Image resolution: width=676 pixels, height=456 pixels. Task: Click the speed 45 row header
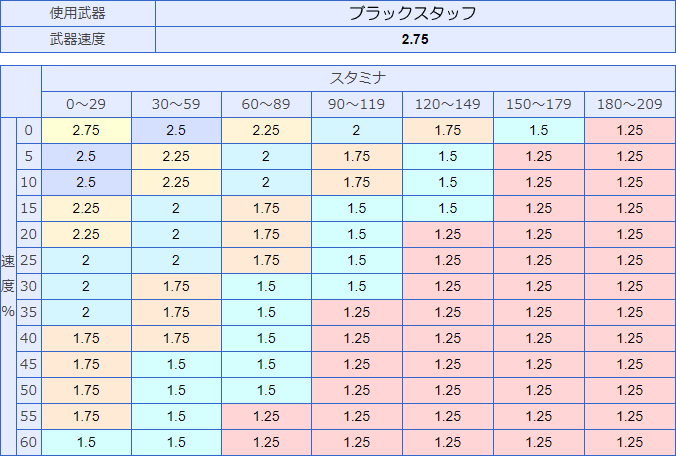(x=29, y=364)
